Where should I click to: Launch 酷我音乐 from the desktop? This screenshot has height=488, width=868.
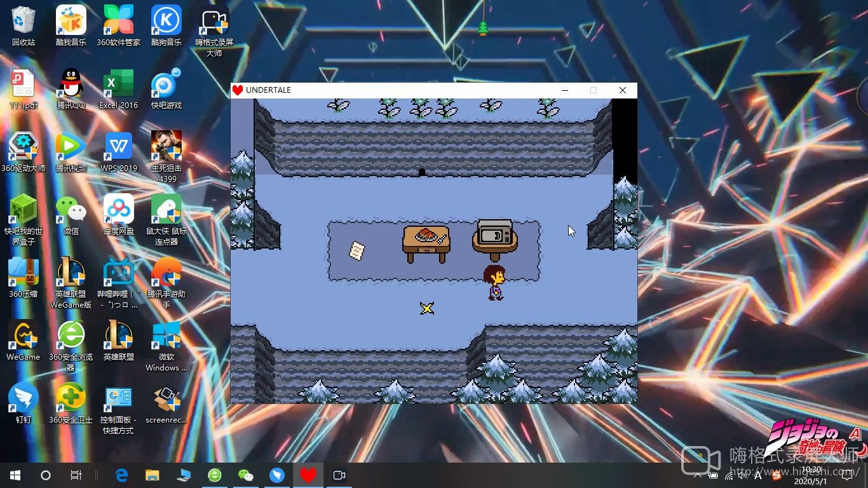click(x=71, y=25)
